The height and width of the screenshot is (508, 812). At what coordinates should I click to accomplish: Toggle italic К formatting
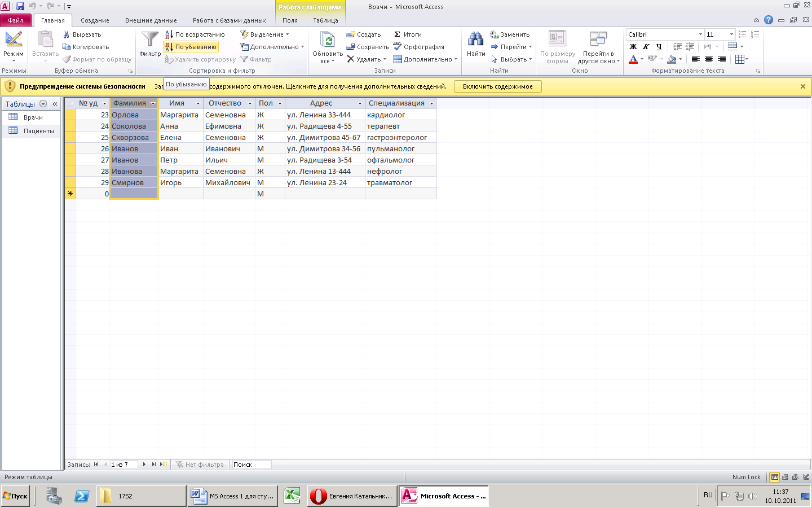click(x=646, y=47)
